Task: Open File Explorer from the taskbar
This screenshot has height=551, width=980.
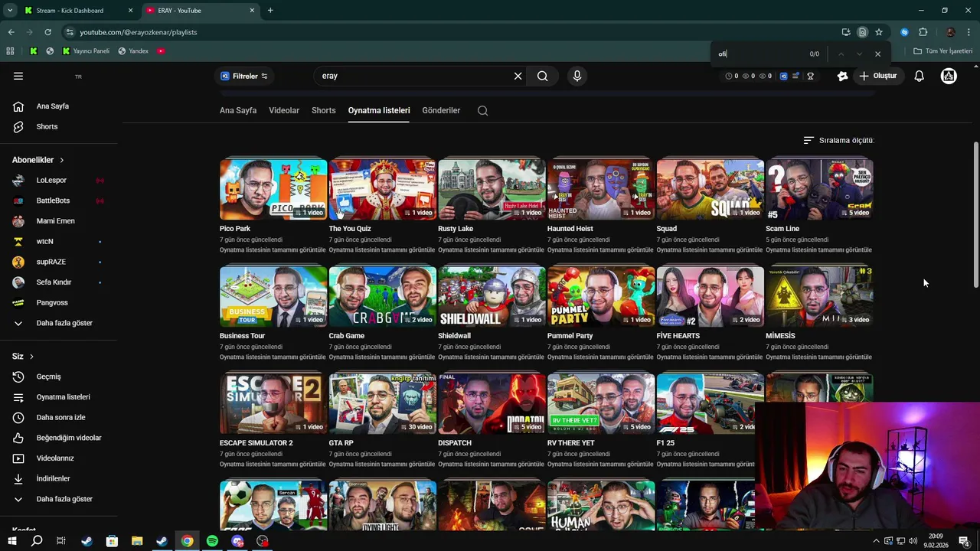Action: [x=137, y=541]
